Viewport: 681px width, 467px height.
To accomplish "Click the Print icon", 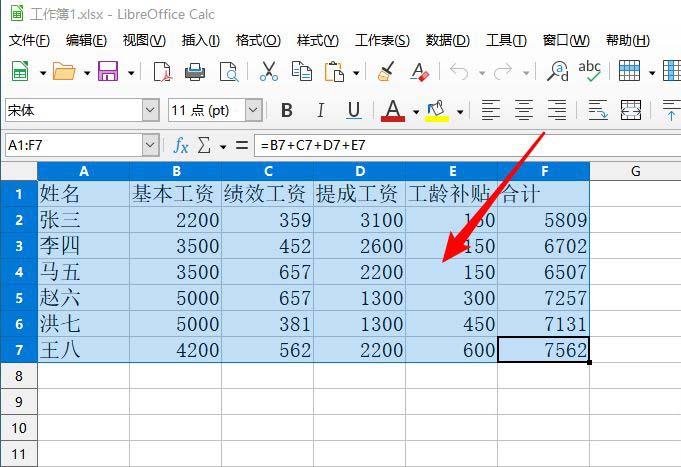I will coord(196,72).
